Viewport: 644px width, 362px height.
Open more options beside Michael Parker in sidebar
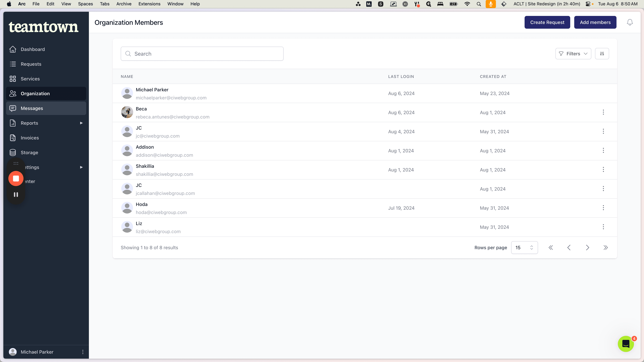tap(83, 352)
